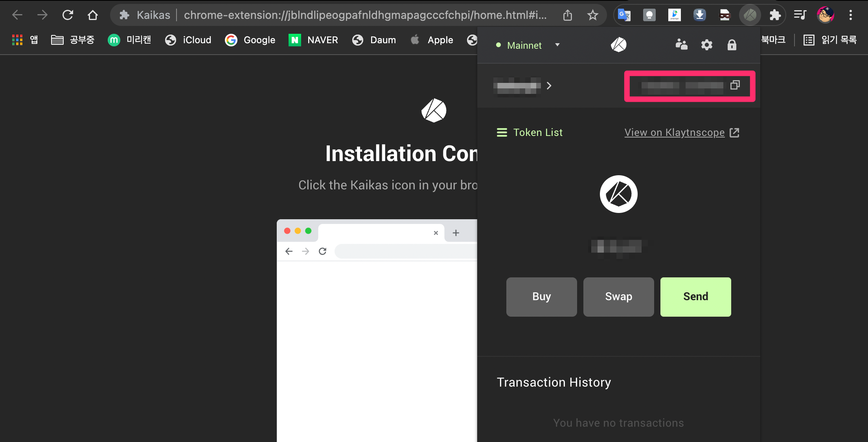This screenshot has width=868, height=442.
Task: Click the Kaikas extension icon in toolbar
Action: pyautogui.click(x=750, y=15)
